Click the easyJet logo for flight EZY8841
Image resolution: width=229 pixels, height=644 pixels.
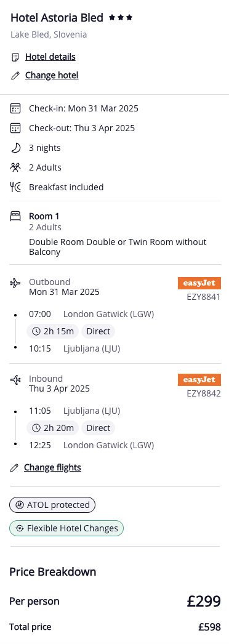click(x=199, y=283)
